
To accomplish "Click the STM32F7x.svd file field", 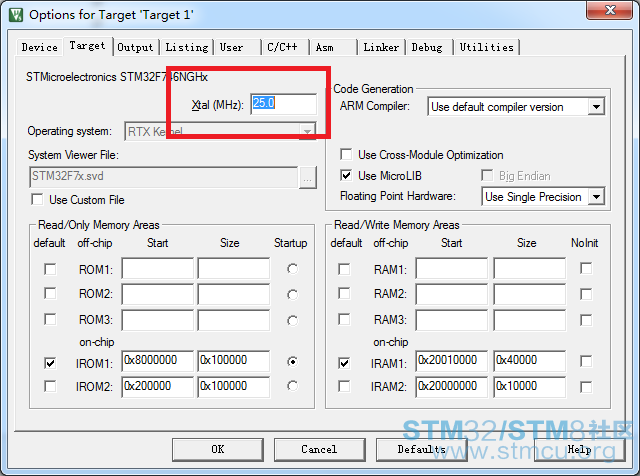I will point(164,177).
